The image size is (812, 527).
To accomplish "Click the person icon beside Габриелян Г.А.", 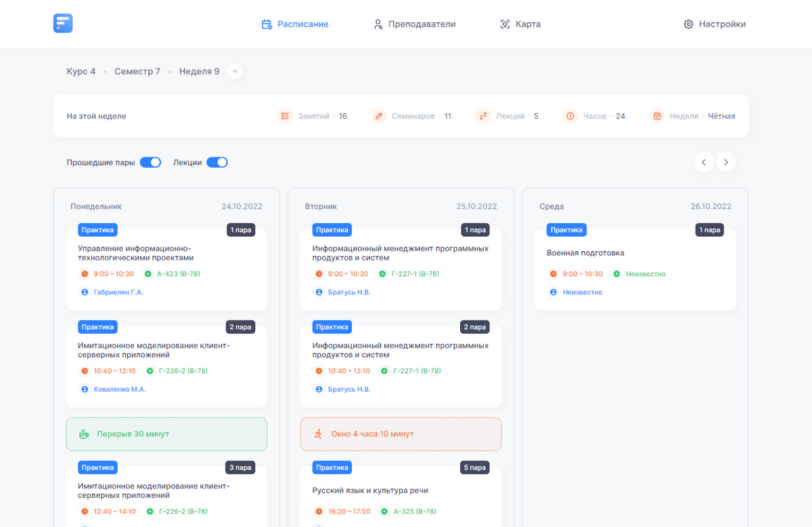I will point(85,292).
